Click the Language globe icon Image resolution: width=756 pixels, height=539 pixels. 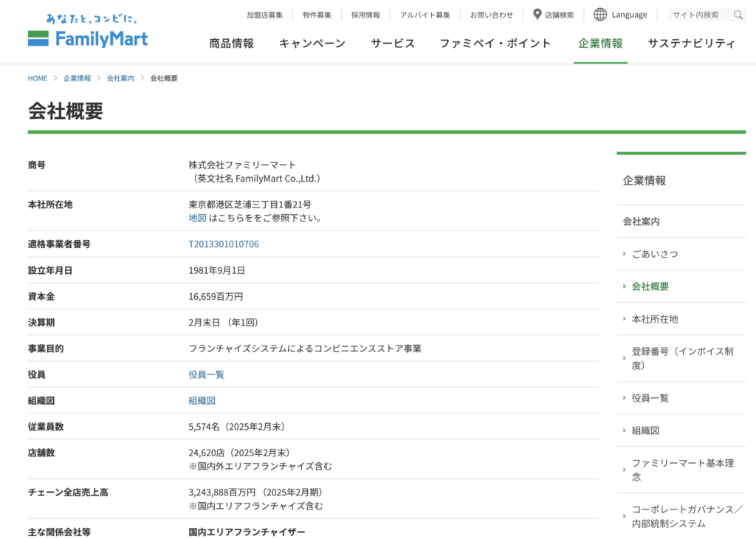click(600, 15)
